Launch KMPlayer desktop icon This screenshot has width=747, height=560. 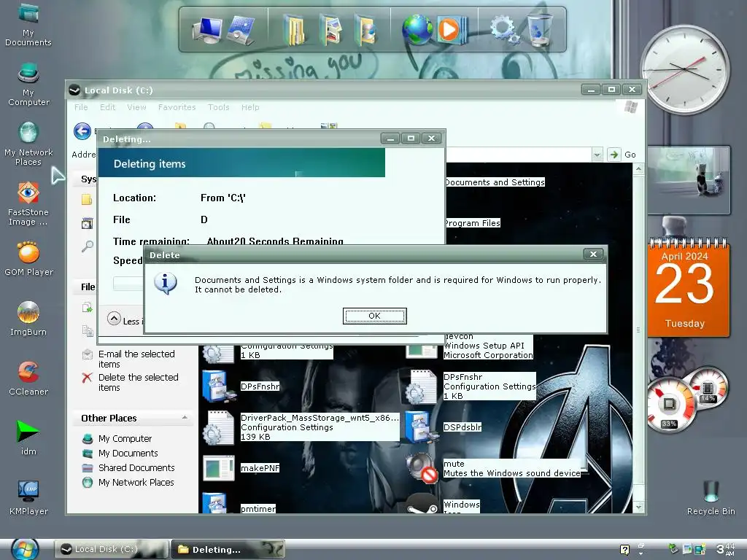(28, 498)
